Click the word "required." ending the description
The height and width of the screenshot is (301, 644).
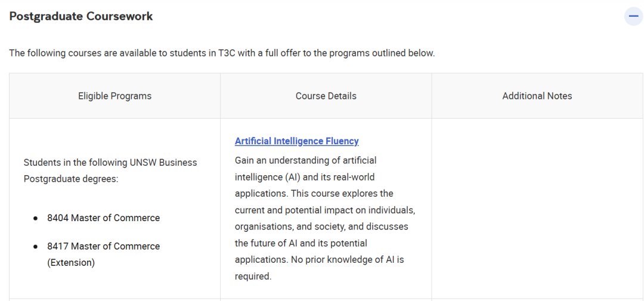click(253, 277)
